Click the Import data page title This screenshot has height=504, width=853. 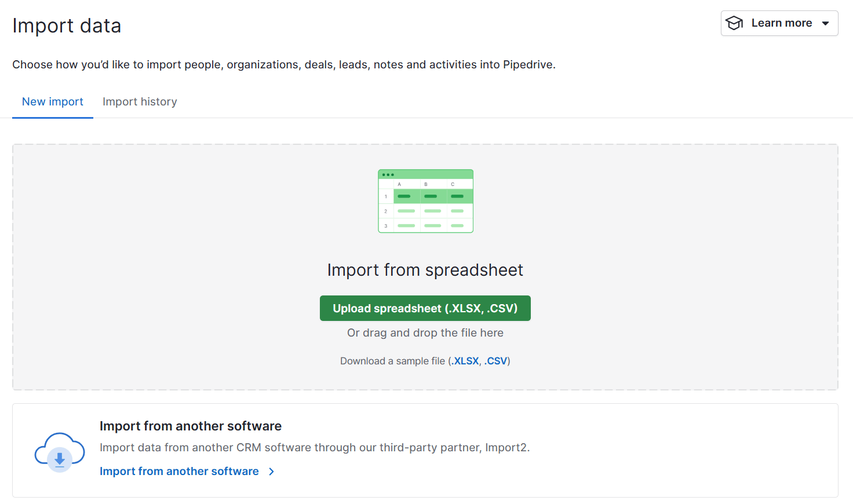[x=67, y=25]
